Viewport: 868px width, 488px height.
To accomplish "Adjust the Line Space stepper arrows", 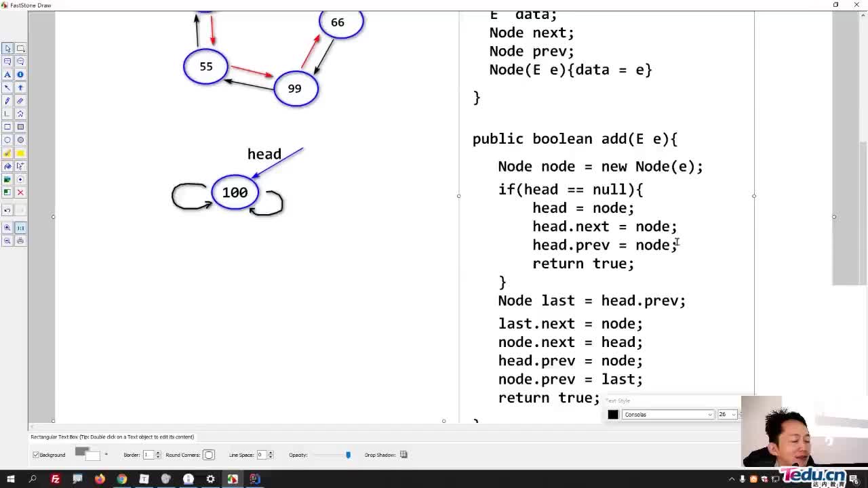I will 271,455.
